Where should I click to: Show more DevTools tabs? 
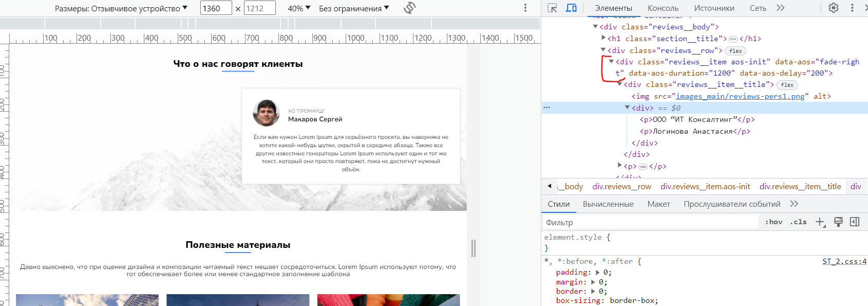click(781, 8)
